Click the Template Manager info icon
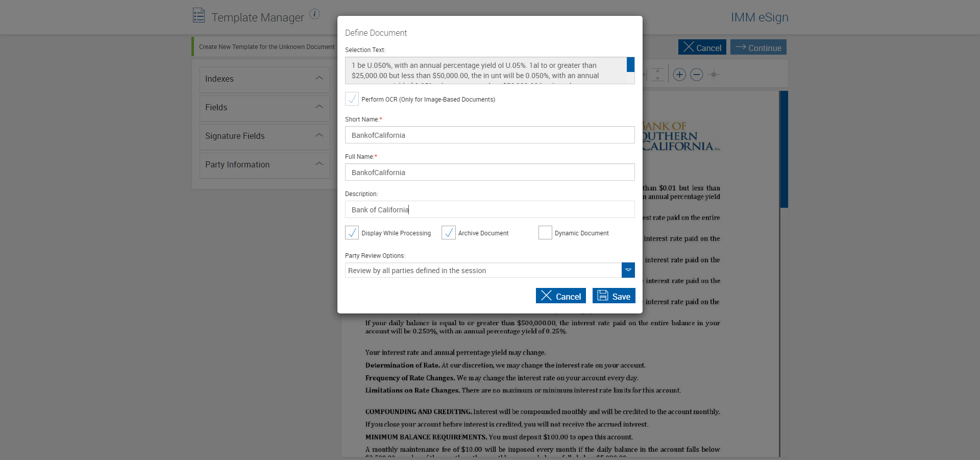This screenshot has height=460, width=980. tap(314, 14)
